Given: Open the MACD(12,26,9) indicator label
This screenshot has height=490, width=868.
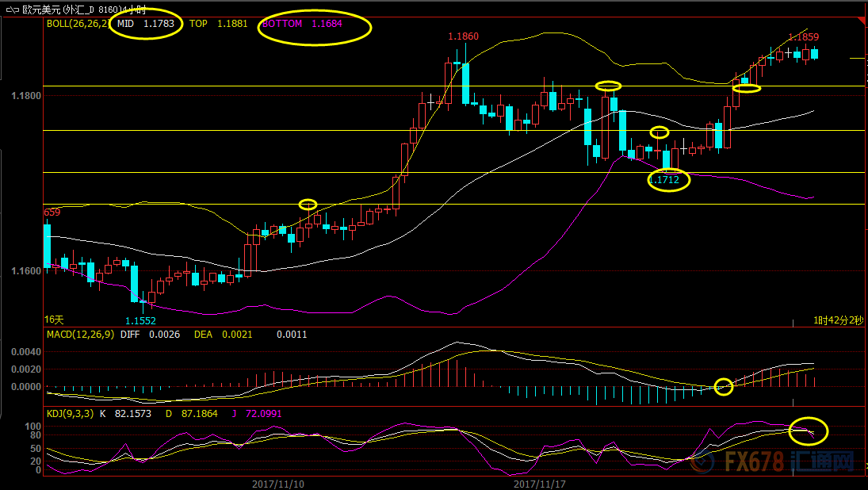Looking at the screenshot, I should pyautogui.click(x=80, y=335).
